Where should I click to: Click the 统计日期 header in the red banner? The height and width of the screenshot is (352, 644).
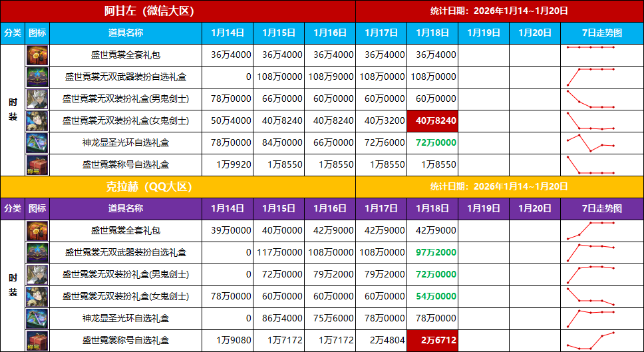[x=500, y=11]
